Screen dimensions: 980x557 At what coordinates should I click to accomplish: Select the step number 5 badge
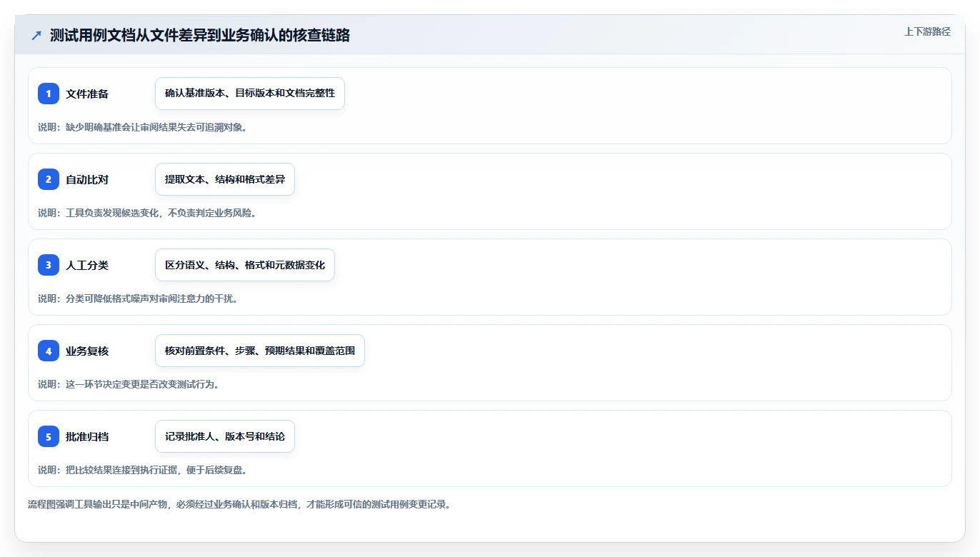[49, 436]
